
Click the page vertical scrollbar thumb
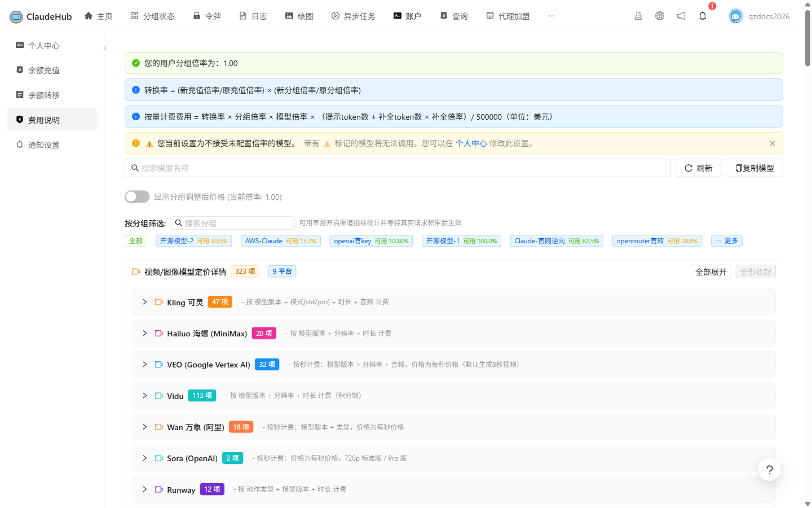807,38
